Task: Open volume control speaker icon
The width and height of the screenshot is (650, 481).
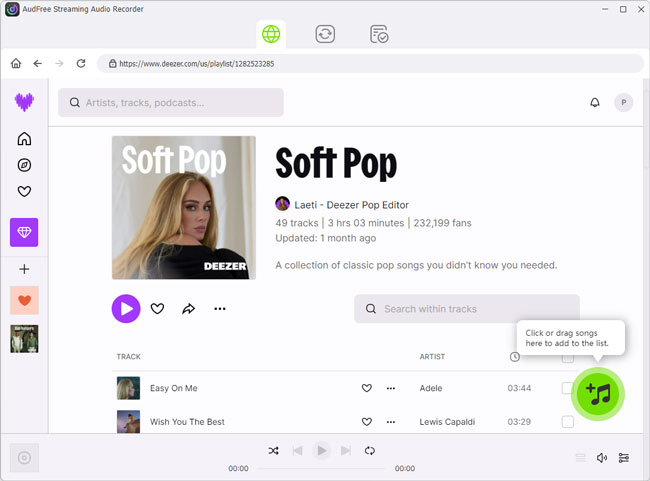Action: point(601,458)
